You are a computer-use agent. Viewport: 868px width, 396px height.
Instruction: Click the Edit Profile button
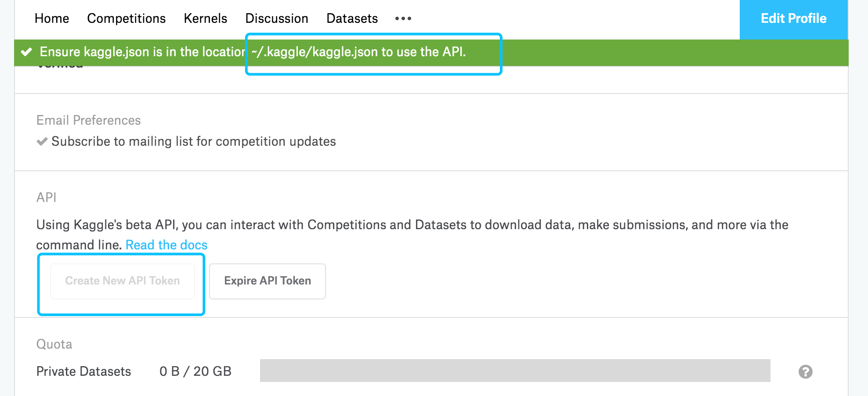click(794, 19)
